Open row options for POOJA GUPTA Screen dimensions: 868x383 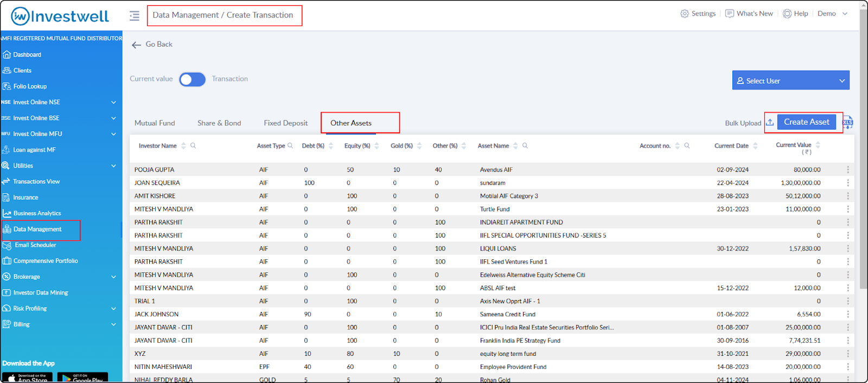coord(848,170)
